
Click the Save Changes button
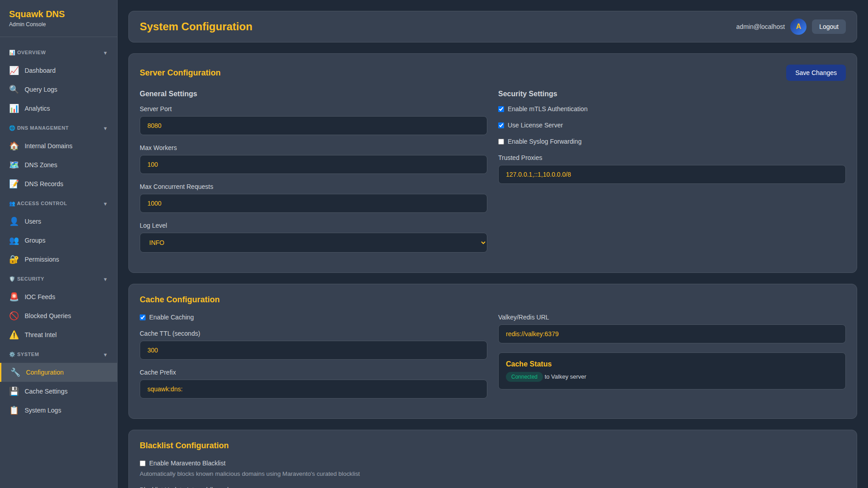[816, 73]
